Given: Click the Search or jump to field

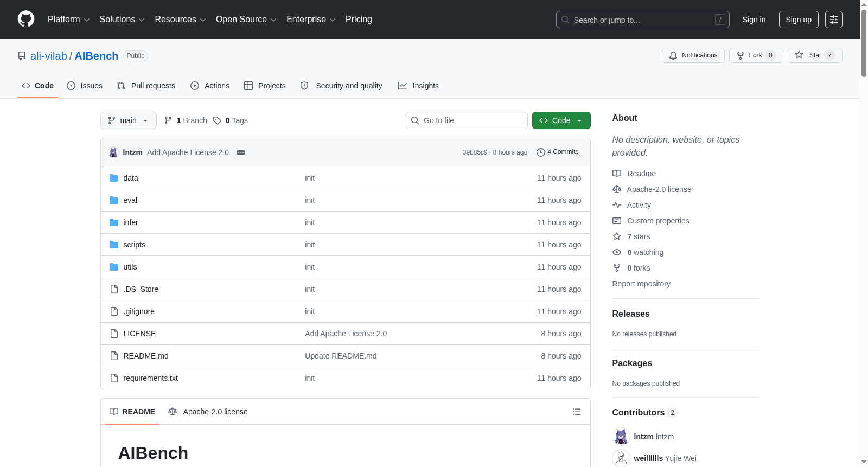Looking at the screenshot, I should tap(643, 20).
